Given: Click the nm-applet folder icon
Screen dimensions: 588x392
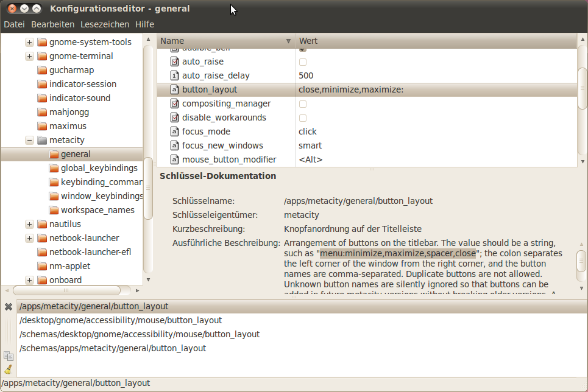Looking at the screenshot, I should click(x=42, y=266).
